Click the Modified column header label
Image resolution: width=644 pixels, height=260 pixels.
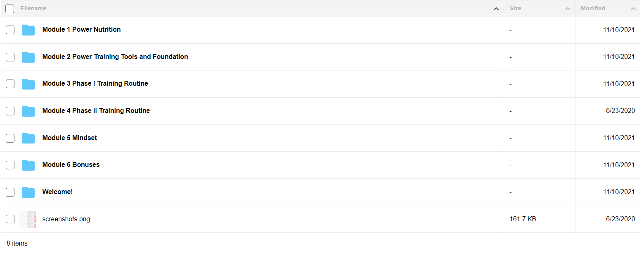(593, 8)
